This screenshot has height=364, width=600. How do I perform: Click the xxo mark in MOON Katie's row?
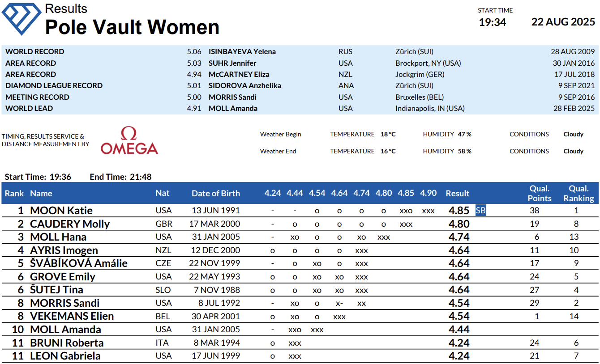click(x=406, y=211)
